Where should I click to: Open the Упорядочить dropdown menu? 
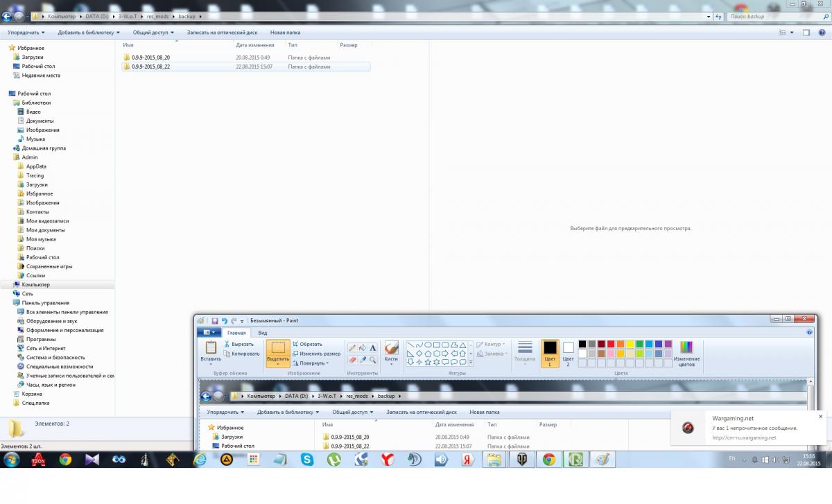[26, 32]
